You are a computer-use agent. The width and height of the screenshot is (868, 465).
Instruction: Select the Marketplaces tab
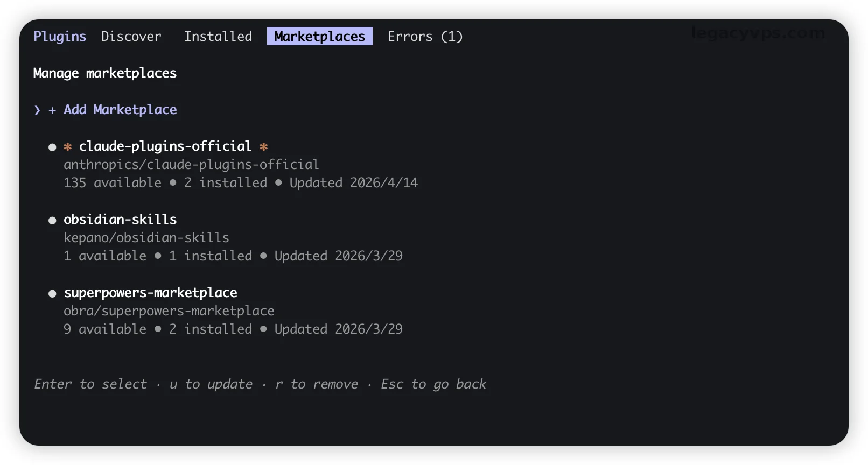coord(319,37)
